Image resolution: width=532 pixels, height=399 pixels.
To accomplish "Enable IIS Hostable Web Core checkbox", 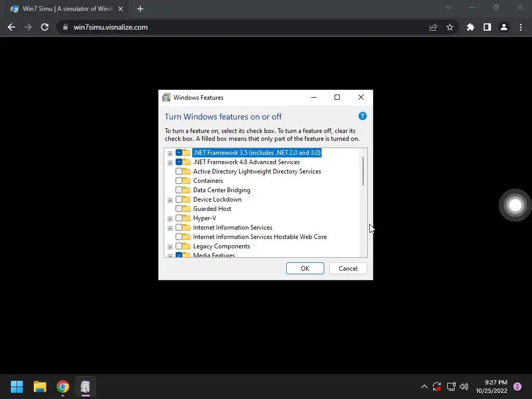I will coord(179,237).
